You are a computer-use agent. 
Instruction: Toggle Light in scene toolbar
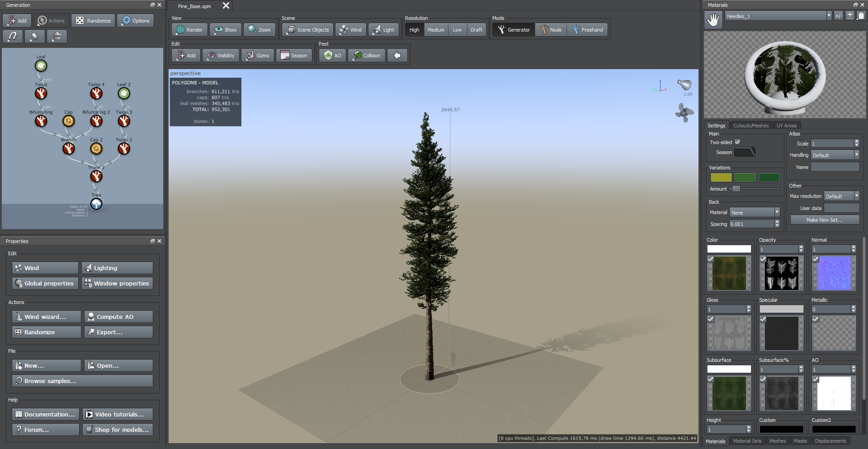coord(383,30)
